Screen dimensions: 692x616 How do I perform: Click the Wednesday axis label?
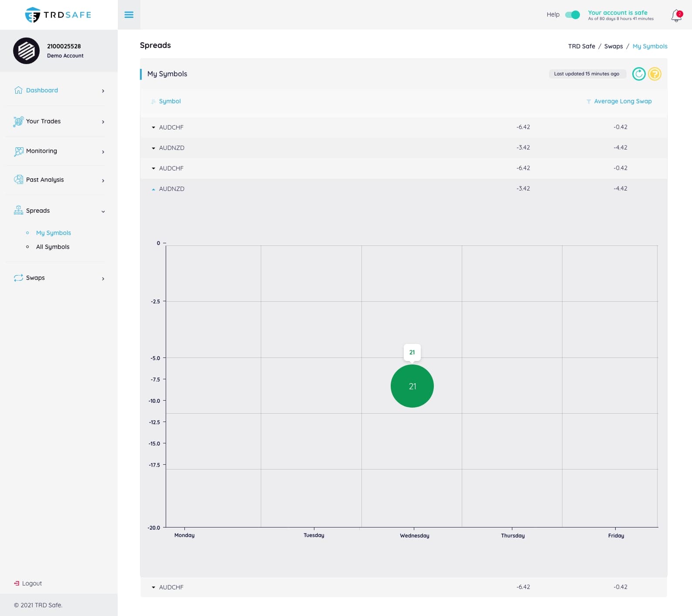point(415,536)
